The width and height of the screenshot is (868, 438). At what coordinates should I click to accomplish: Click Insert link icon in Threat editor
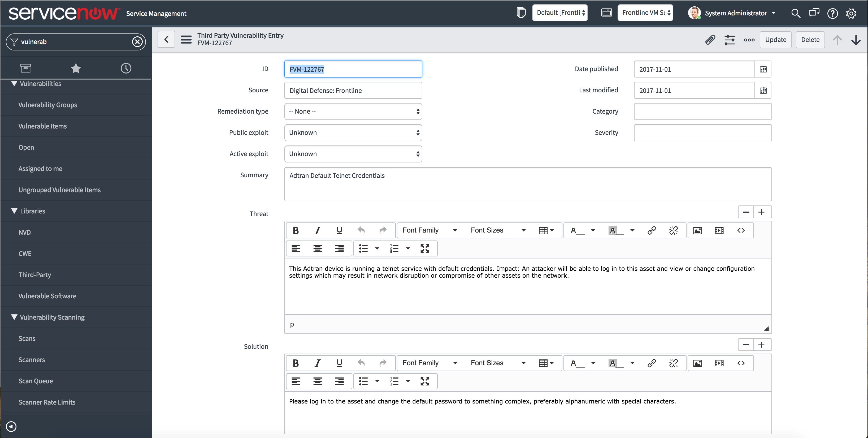coord(652,230)
